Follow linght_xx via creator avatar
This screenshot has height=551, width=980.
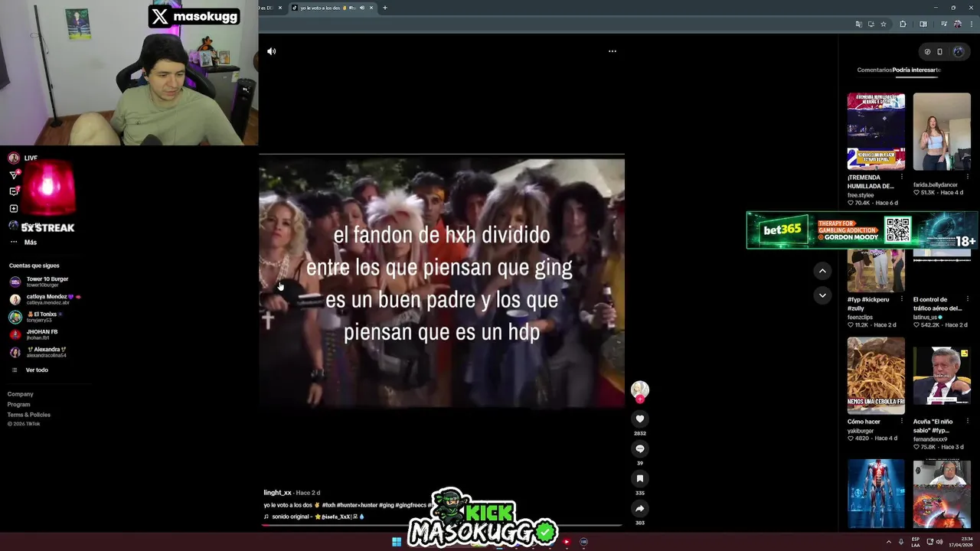coord(640,390)
